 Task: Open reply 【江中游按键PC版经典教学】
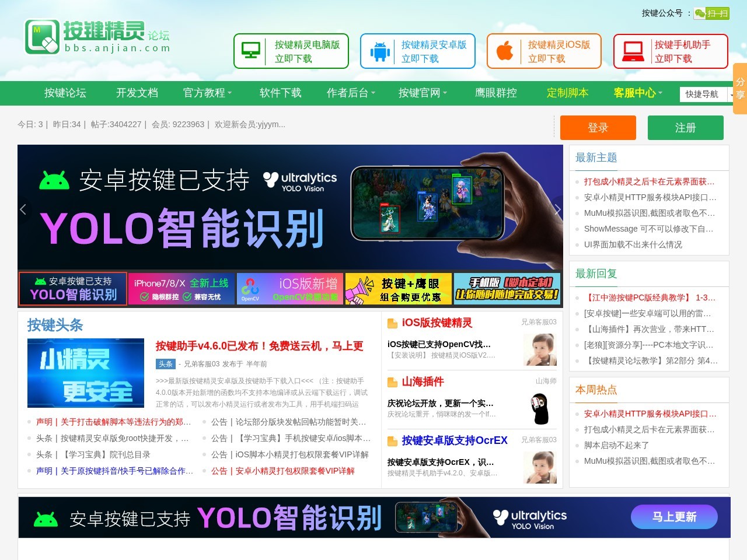[650, 297]
